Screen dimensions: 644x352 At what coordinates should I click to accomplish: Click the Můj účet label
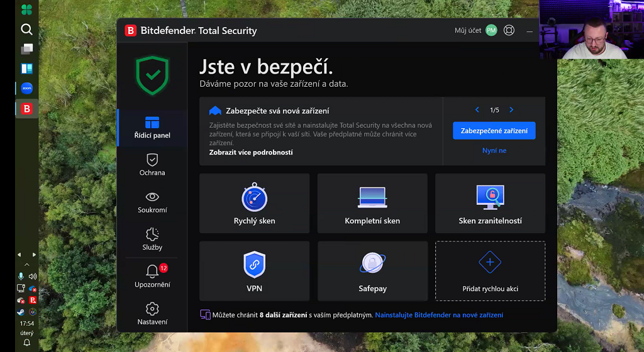pos(468,30)
